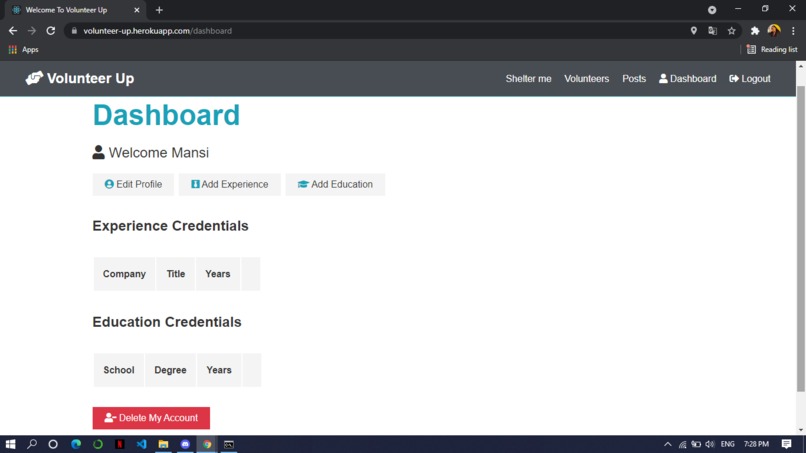
Task: Open Netflix from the taskbar
Action: (119, 444)
